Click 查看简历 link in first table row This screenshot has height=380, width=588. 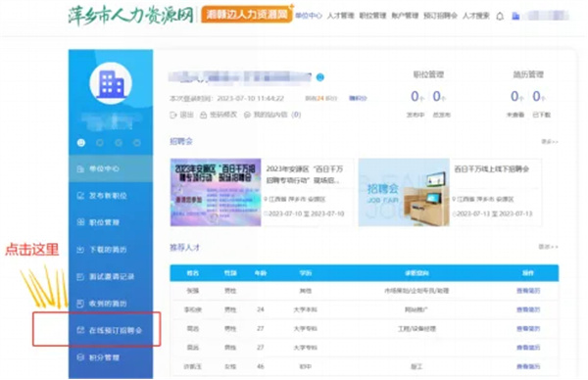tap(528, 291)
